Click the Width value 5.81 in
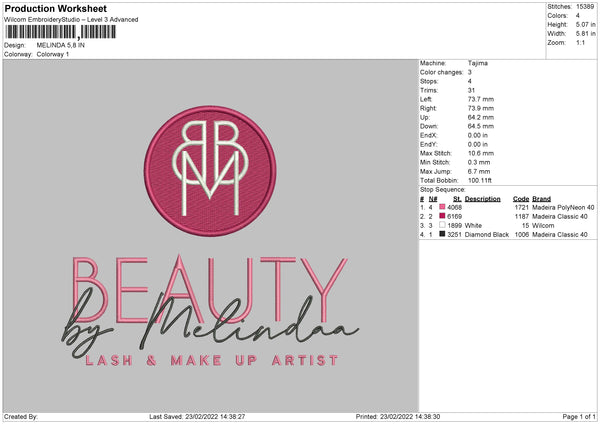This screenshot has width=600, height=424. 585,34
